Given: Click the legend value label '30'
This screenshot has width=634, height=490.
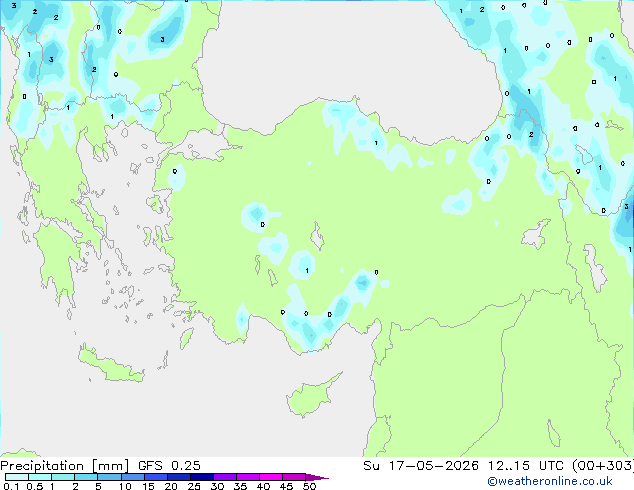Looking at the screenshot, I should click(x=217, y=486).
